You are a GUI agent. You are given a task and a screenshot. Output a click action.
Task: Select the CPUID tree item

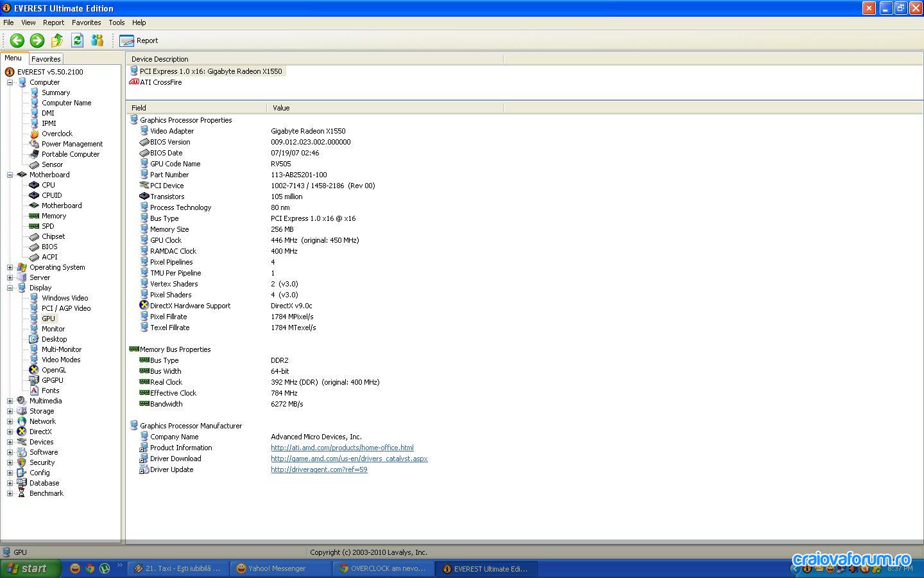click(52, 195)
